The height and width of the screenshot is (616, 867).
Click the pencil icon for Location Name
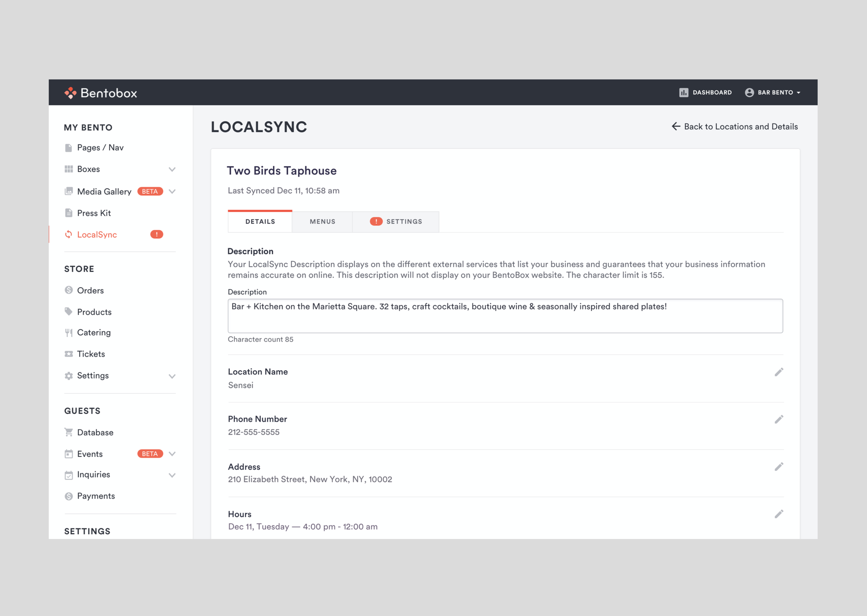point(779,372)
